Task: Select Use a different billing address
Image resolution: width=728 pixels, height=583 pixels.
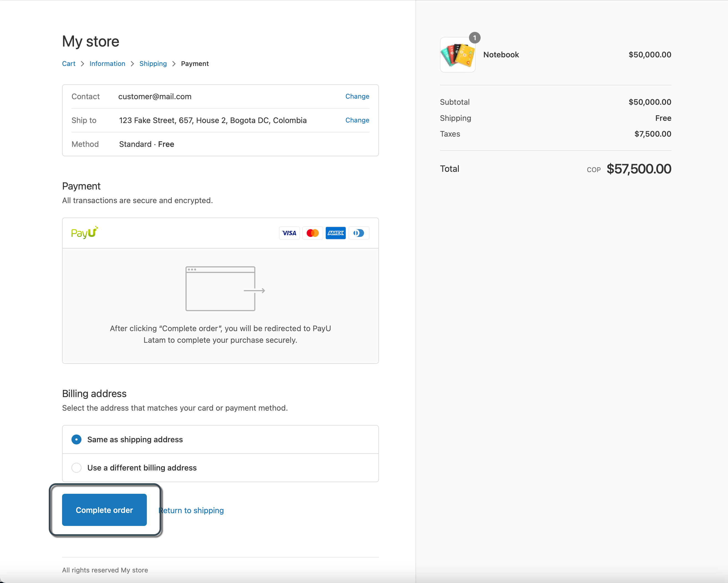Action: coord(220,468)
